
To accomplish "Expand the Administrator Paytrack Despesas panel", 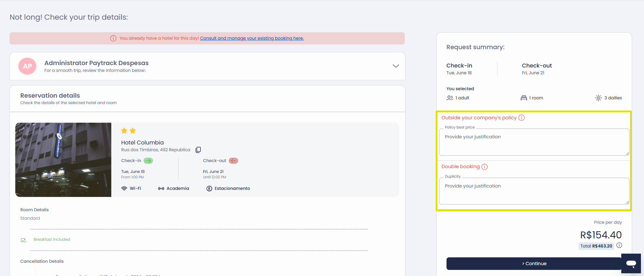I will point(396,66).
